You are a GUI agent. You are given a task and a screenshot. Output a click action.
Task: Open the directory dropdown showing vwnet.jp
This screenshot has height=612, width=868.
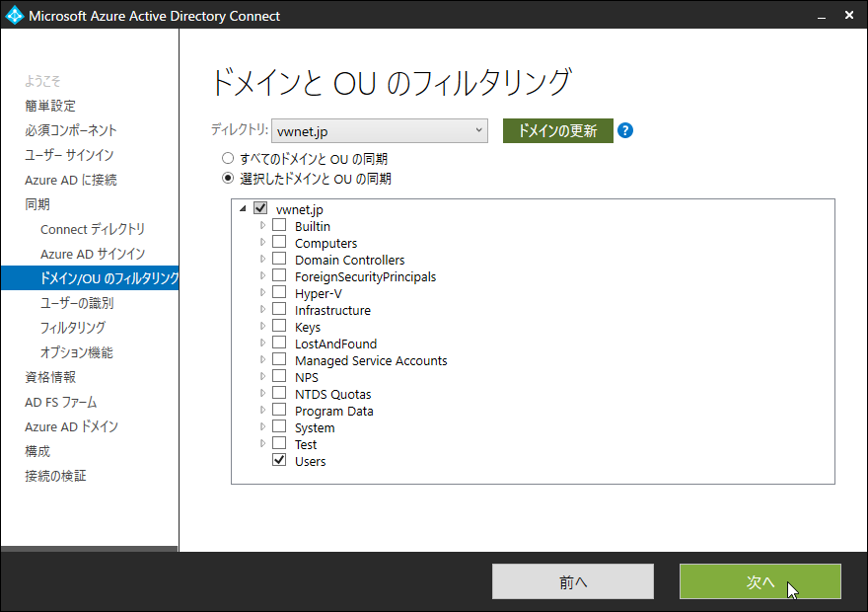pos(380,130)
